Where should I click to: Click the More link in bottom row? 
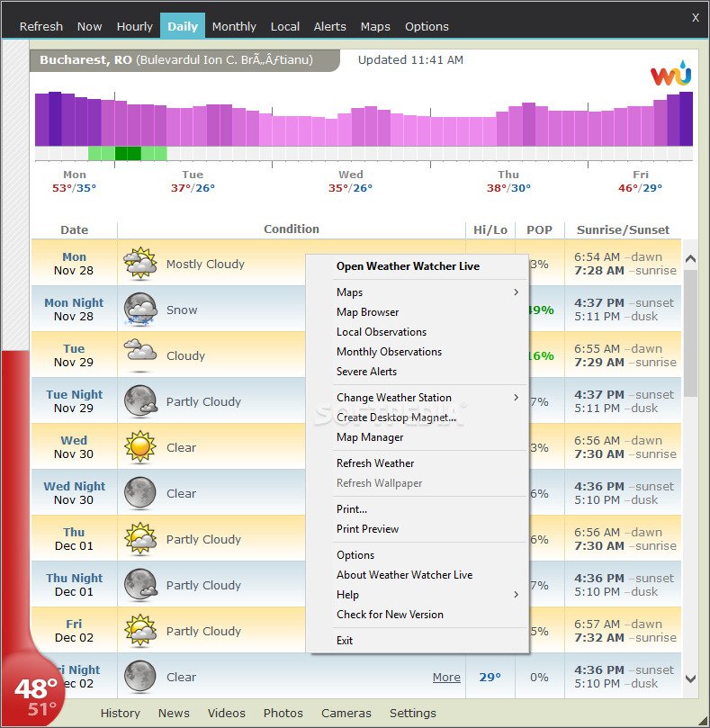[x=446, y=678]
